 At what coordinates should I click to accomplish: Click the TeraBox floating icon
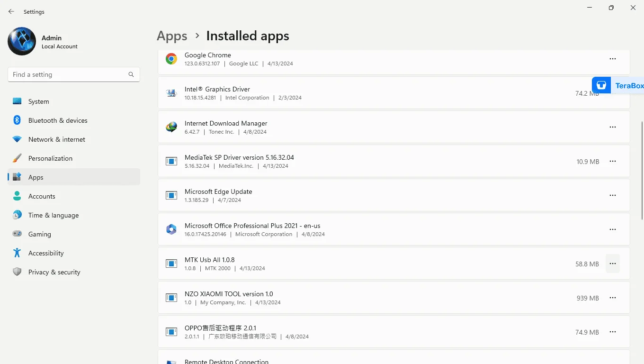pyautogui.click(x=601, y=85)
